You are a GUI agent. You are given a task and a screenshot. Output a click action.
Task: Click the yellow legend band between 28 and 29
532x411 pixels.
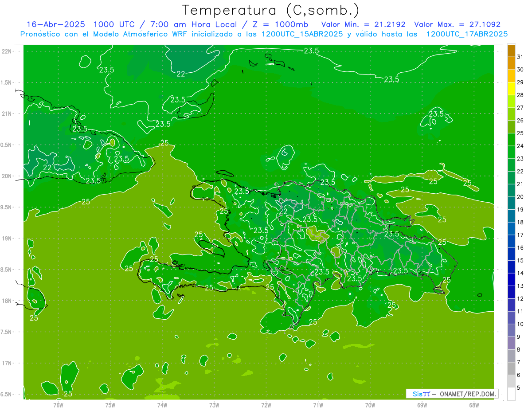(x=511, y=89)
